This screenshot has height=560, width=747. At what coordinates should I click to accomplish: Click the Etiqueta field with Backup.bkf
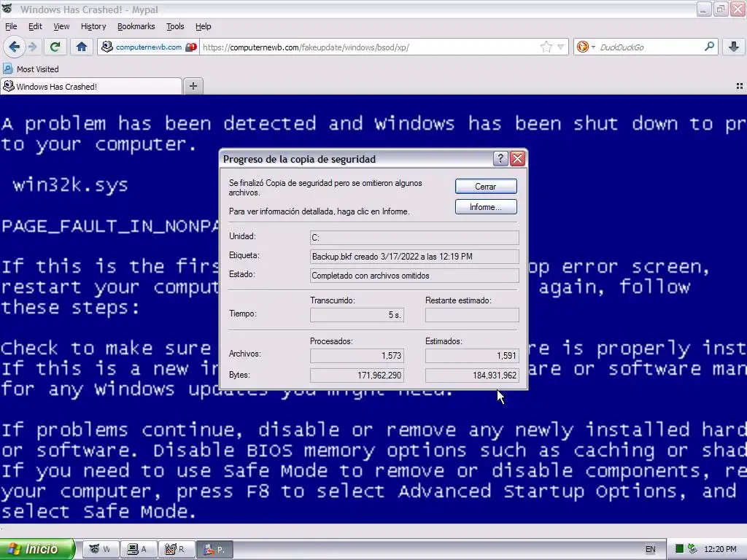(414, 256)
